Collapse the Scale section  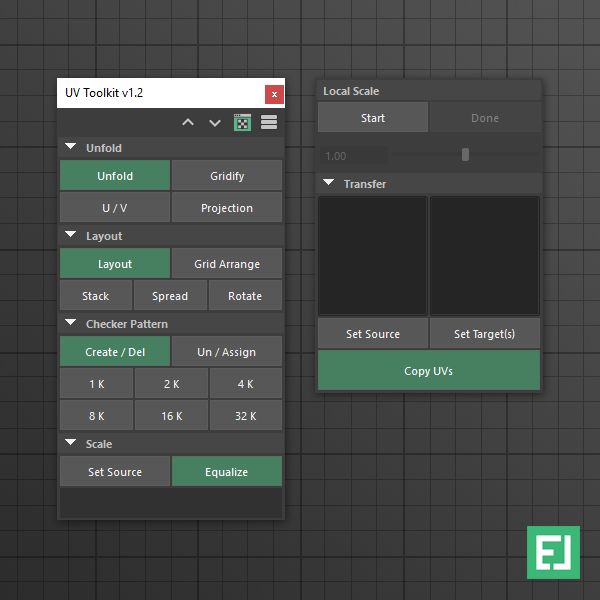(x=71, y=442)
